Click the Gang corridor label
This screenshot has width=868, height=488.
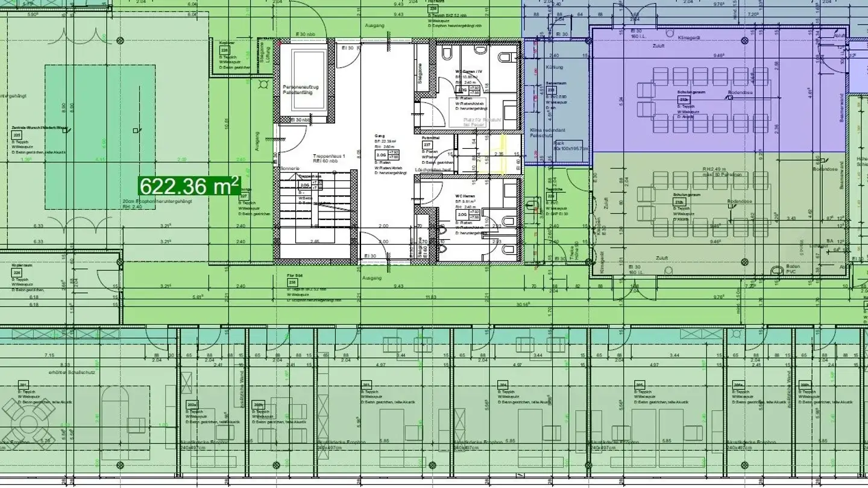pos(379,136)
